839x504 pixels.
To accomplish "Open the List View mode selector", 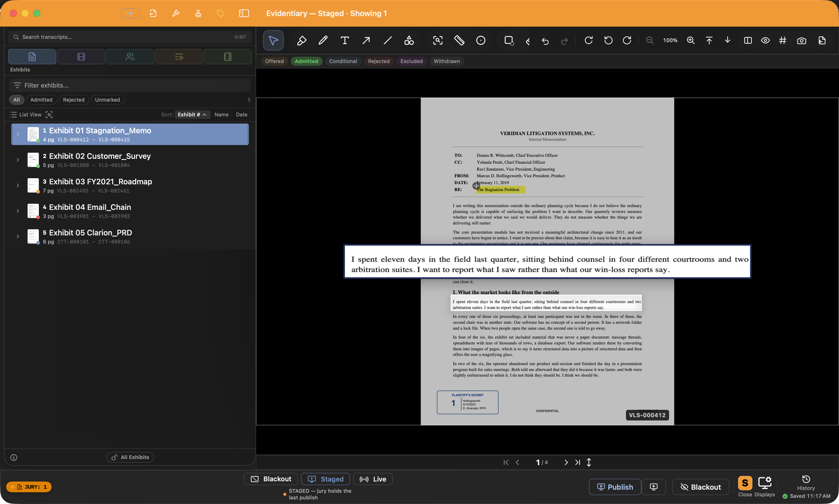I will coord(26,115).
